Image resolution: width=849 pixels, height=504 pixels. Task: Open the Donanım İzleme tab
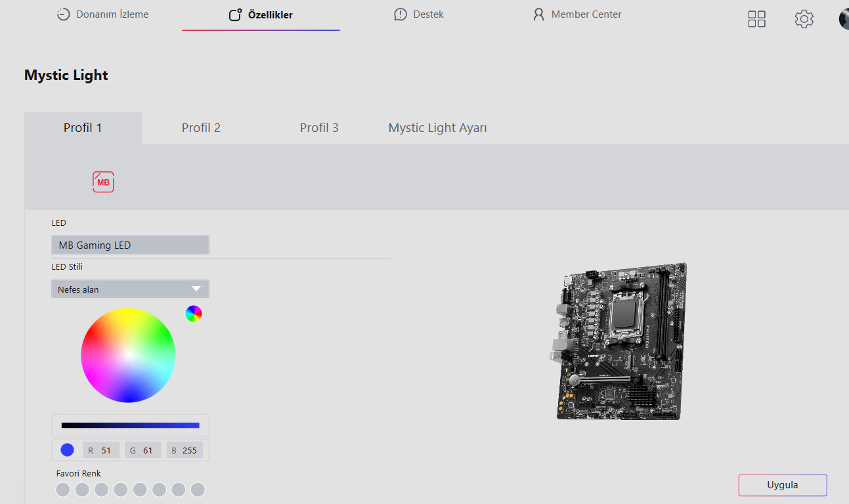pos(102,14)
